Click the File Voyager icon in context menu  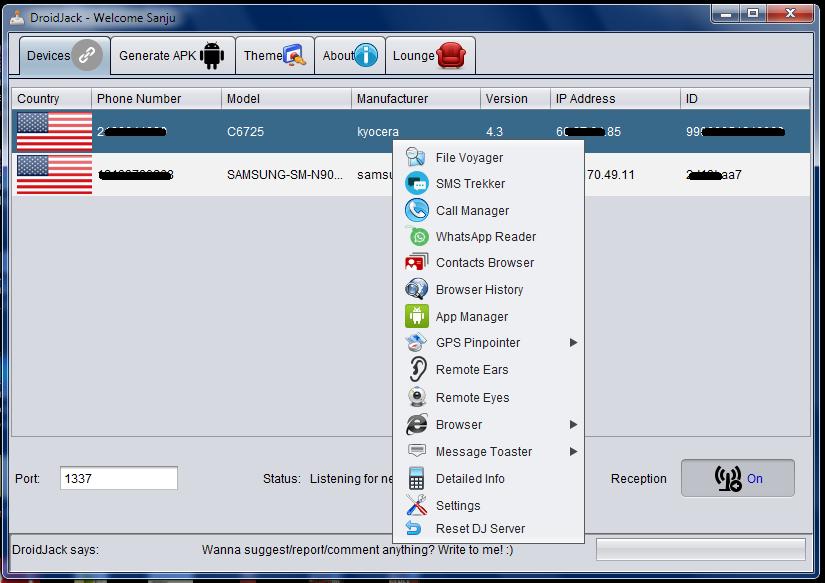coord(416,157)
